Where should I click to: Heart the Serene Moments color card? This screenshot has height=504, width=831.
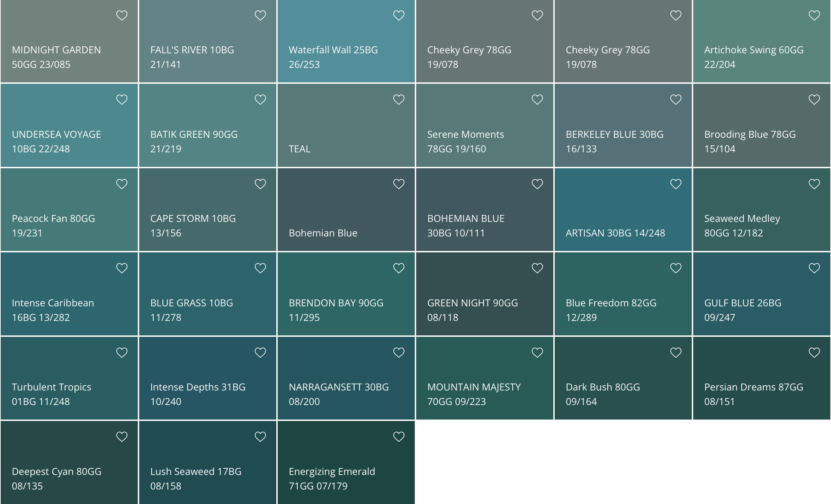537,100
